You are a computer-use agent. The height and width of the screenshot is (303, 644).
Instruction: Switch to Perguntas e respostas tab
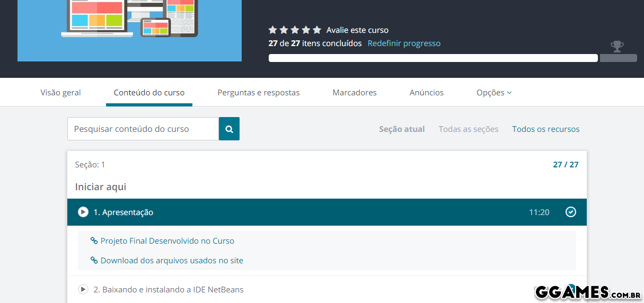click(259, 92)
